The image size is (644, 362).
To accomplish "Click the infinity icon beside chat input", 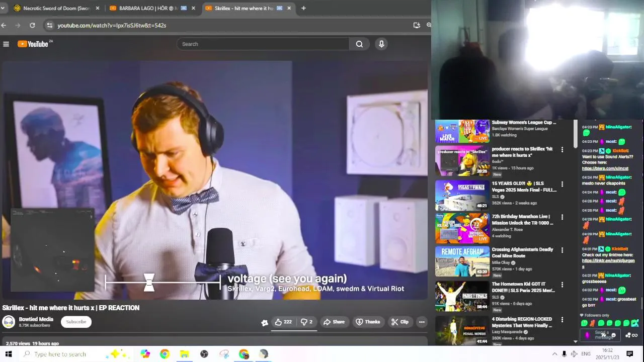I will click(x=635, y=335).
